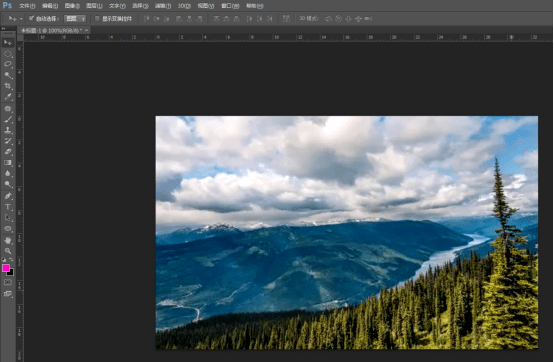This screenshot has width=554, height=362.
Task: Close the 未标题-1 document tab
Action: pyautogui.click(x=87, y=30)
